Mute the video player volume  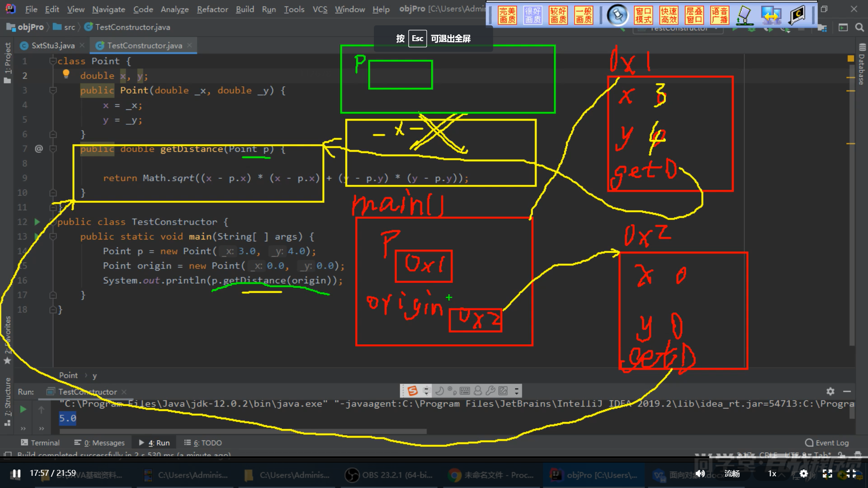[700, 473]
